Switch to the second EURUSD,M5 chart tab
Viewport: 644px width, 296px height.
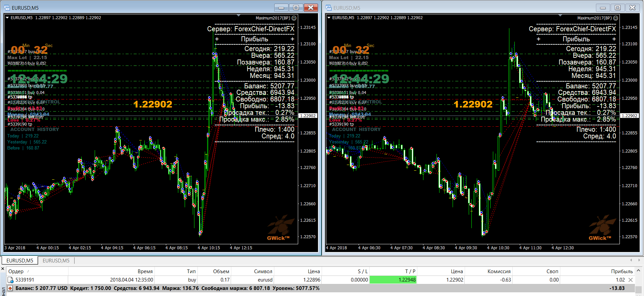point(56,260)
